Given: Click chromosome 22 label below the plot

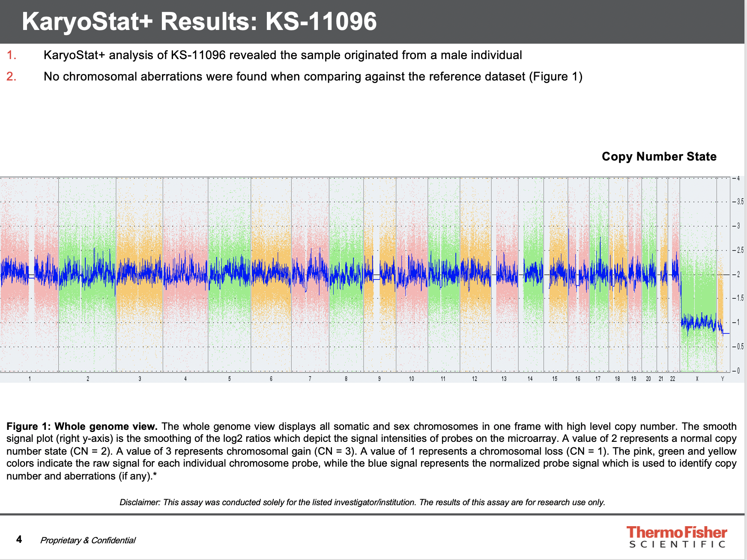Looking at the screenshot, I should pyautogui.click(x=673, y=379).
